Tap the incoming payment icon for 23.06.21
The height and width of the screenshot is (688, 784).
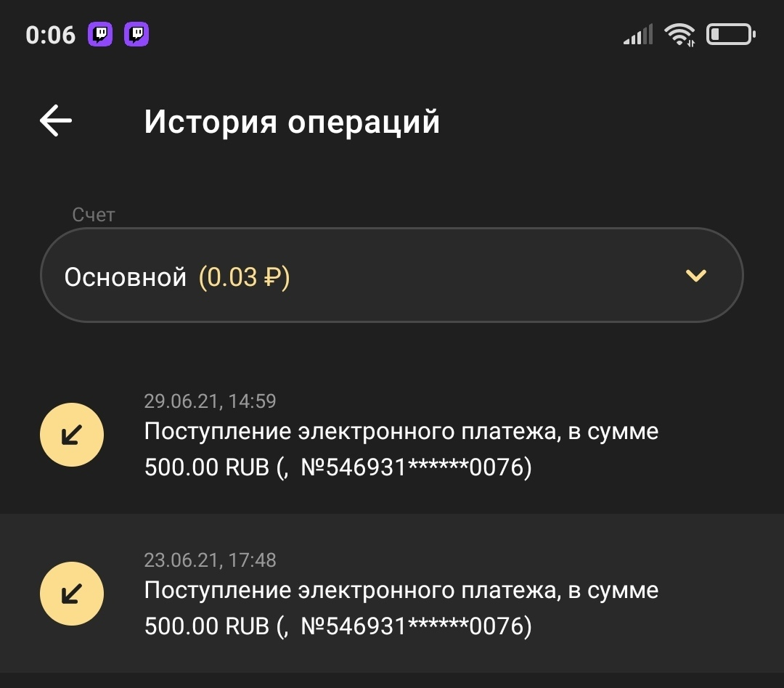tap(71, 594)
